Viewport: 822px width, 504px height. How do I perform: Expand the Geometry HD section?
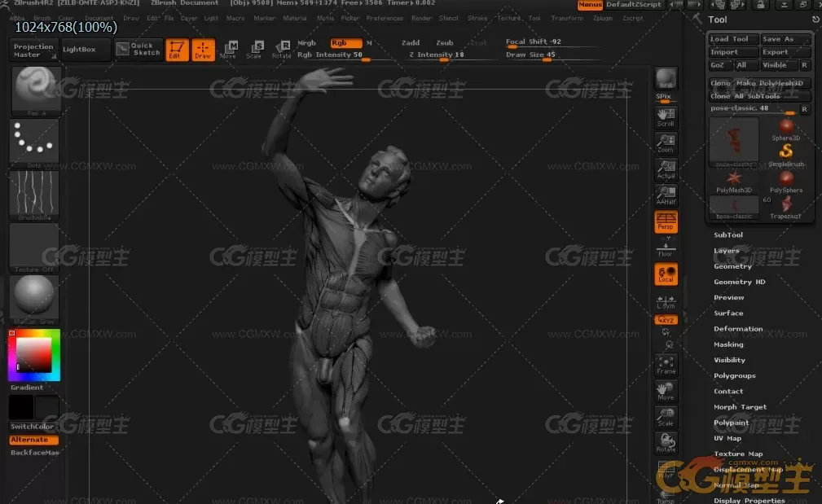point(739,282)
